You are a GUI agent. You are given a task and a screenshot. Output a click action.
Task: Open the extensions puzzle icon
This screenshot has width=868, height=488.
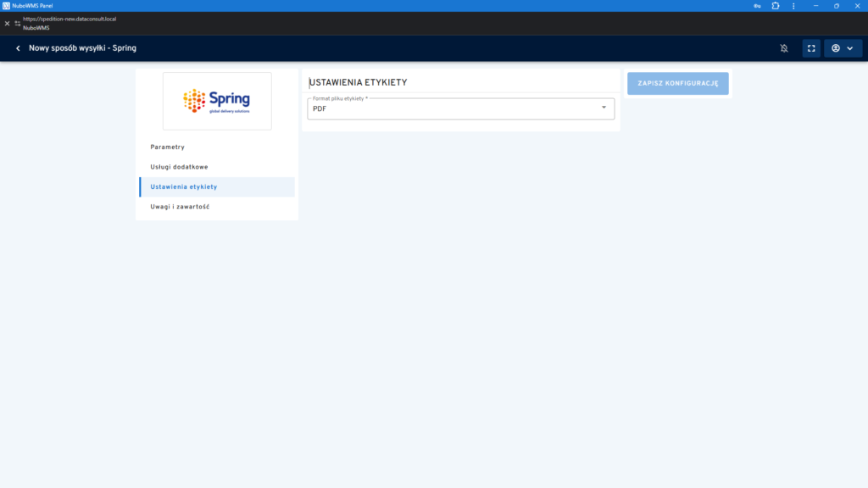click(775, 6)
